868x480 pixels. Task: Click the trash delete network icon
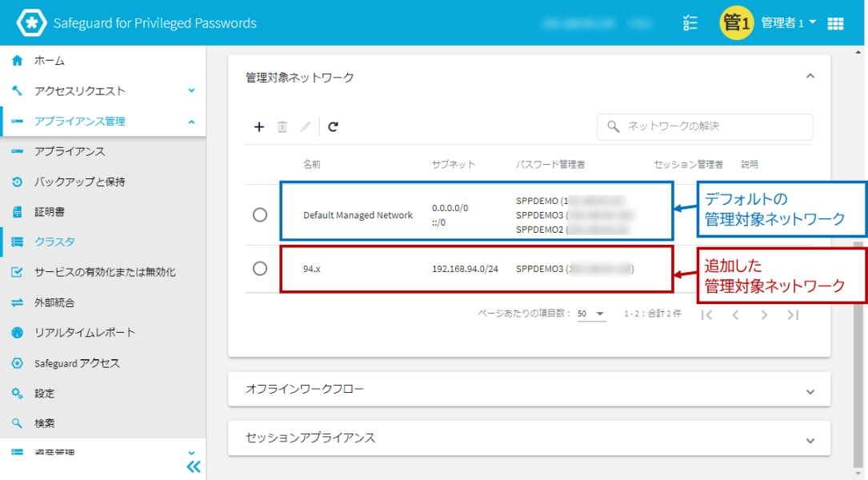282,126
